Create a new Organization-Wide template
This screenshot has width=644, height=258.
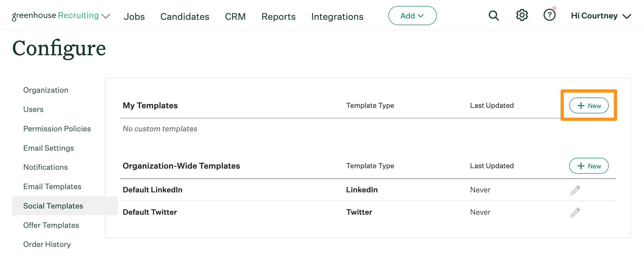coord(589,166)
